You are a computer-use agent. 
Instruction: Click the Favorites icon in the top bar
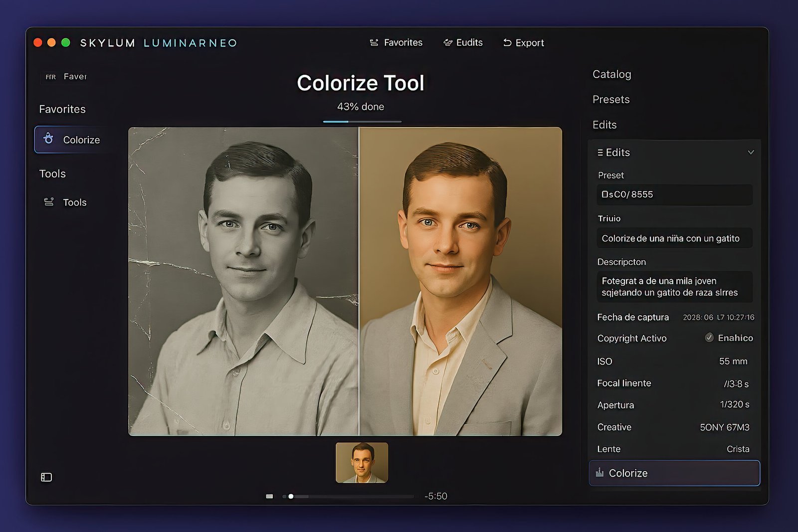(x=374, y=43)
